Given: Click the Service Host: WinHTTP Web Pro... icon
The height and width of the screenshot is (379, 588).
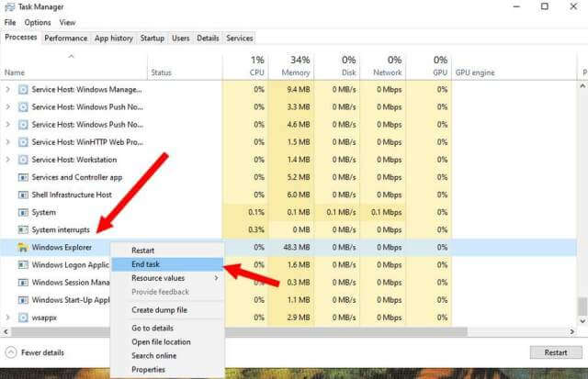Looking at the screenshot, I should point(23,142).
